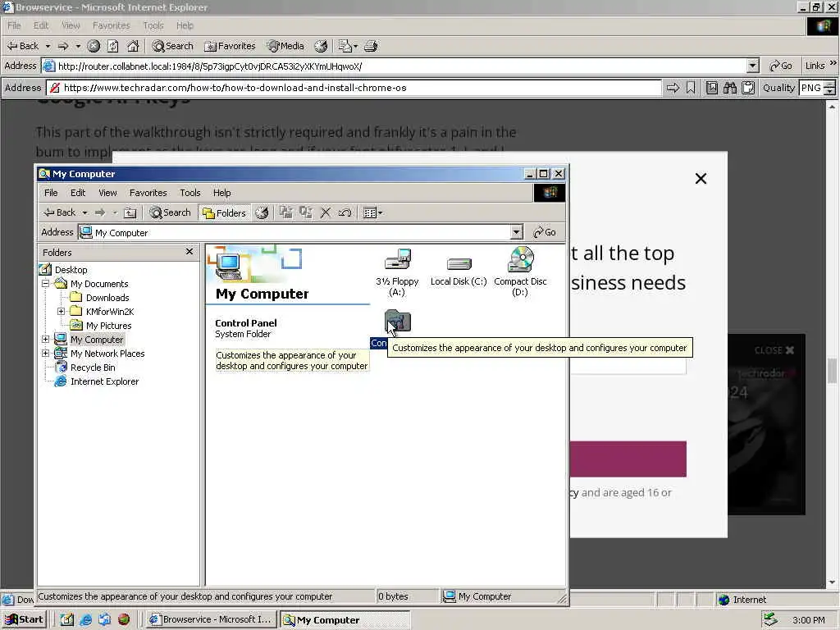Open the Back dropdown arrow in My Computer
This screenshot has height=630, width=840.
coord(84,212)
